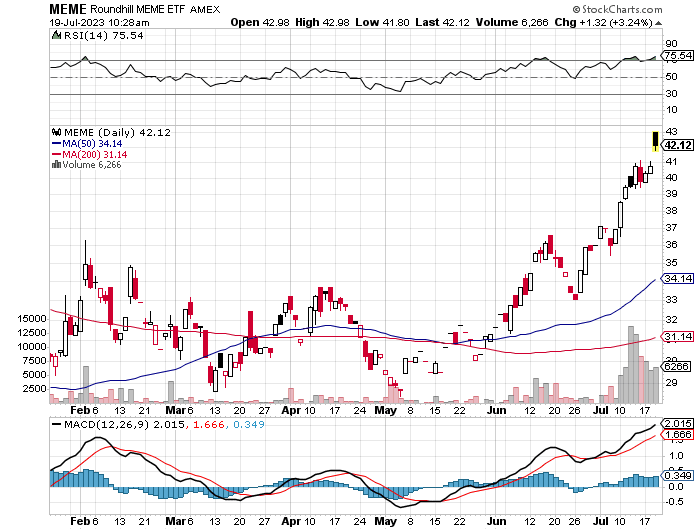Click the blue MACD histogram value 0.349
Image resolution: width=700 pixels, height=530 pixels.
[x=249, y=424]
